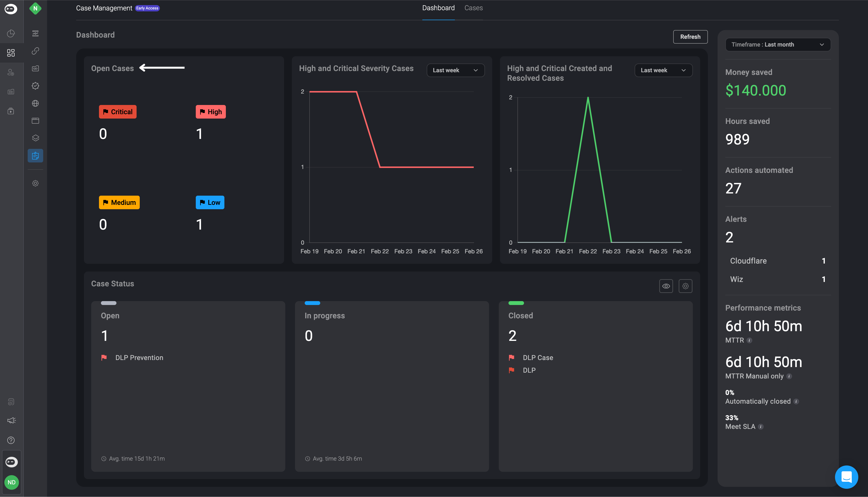Open the closed case named DLP
The width and height of the screenshot is (868, 497).
[529, 370]
